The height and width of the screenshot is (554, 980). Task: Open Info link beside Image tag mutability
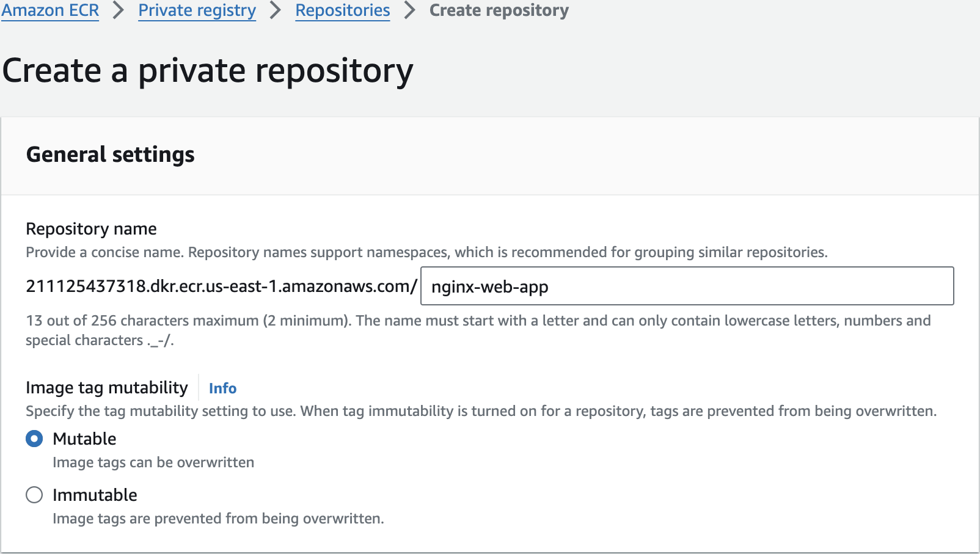[222, 388]
